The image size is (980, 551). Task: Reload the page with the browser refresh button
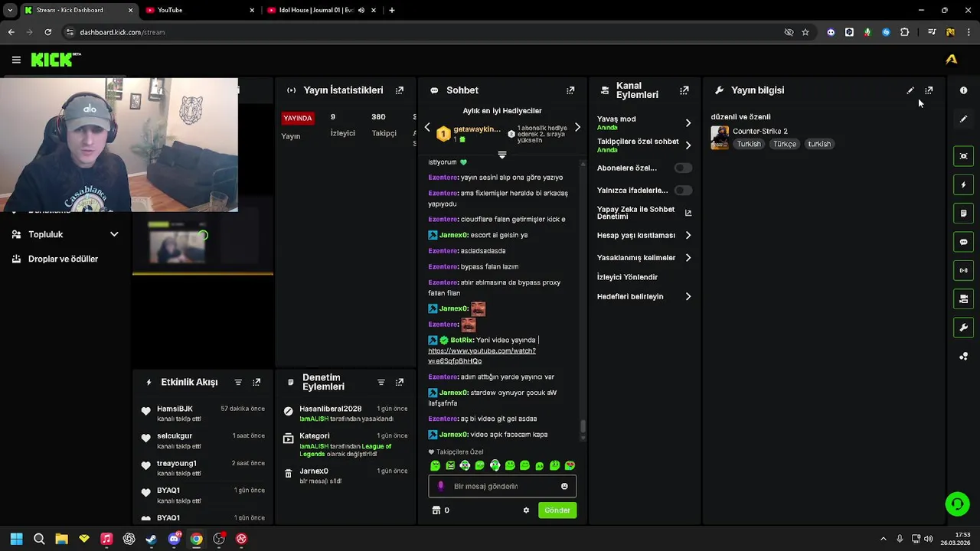[x=47, y=32]
